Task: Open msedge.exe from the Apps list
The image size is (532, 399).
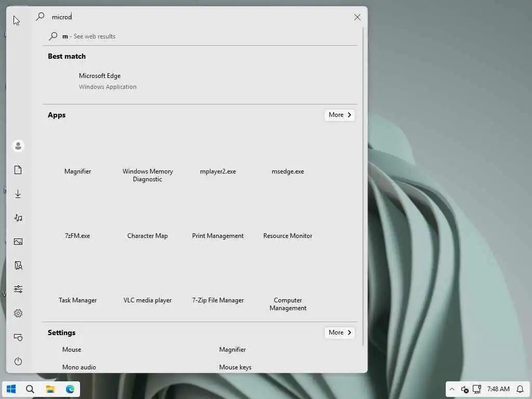Action: tap(288, 156)
